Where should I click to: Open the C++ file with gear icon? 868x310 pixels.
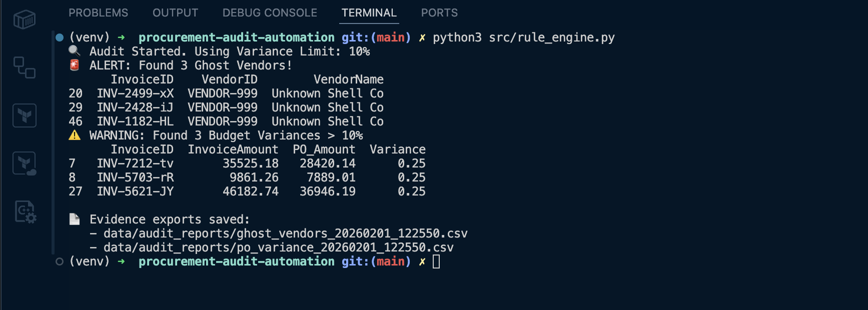(25, 212)
